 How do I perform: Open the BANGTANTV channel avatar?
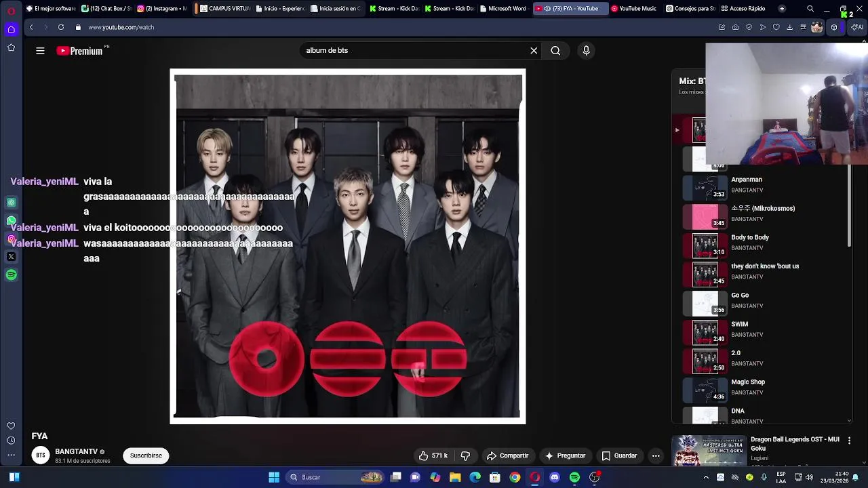tap(41, 455)
